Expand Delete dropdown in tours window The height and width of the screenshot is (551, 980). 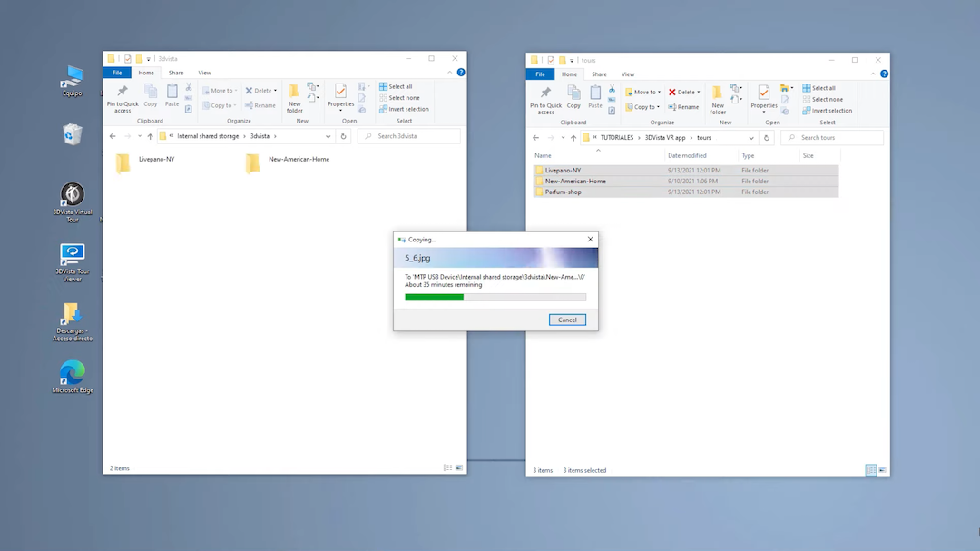click(699, 92)
